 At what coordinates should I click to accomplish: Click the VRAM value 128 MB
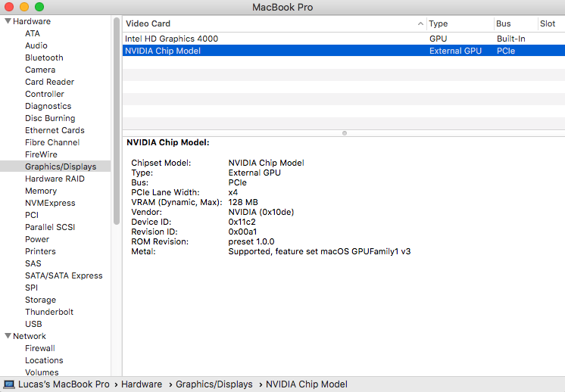(x=243, y=202)
